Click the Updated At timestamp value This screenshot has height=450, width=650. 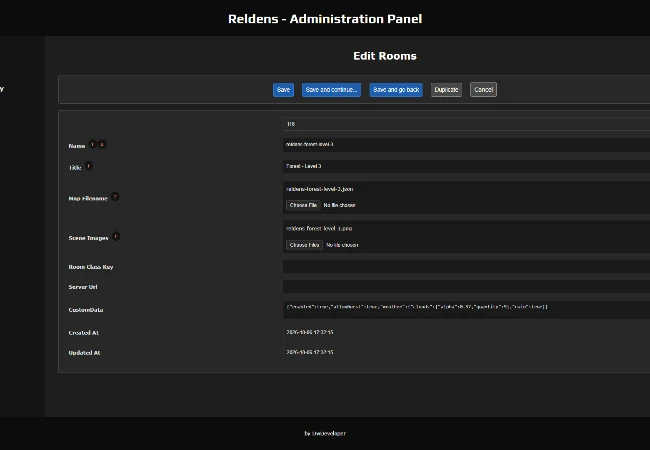[x=310, y=352]
